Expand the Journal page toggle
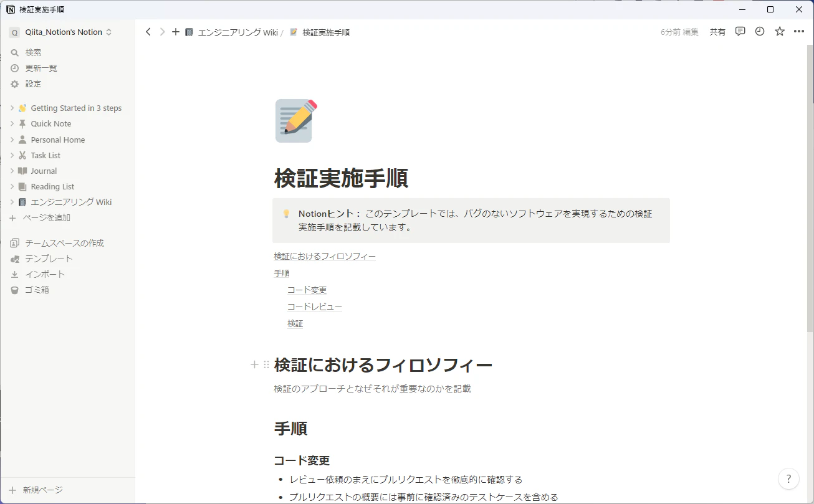This screenshot has width=814, height=504. pos(12,171)
